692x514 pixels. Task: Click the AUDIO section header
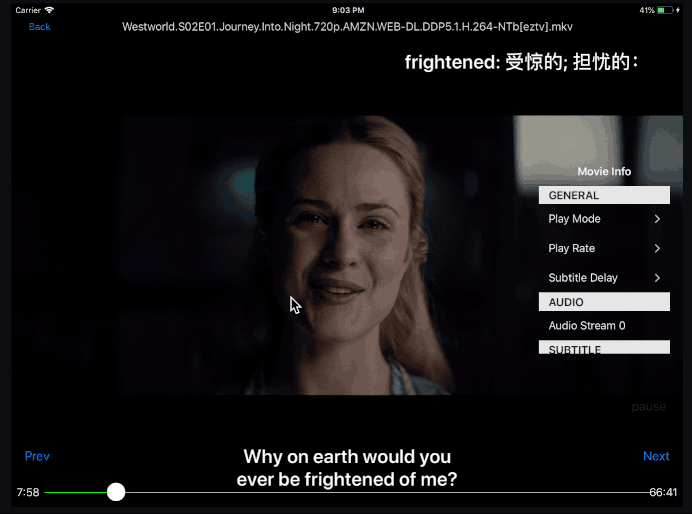(604, 302)
